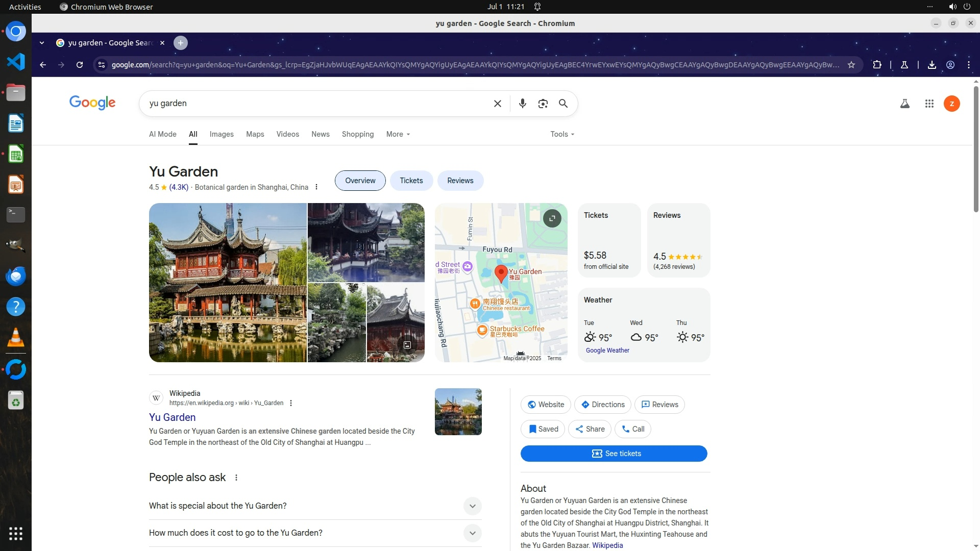Viewport: 980px width, 551px height.
Task: Expand the map to full view
Action: tap(552, 218)
